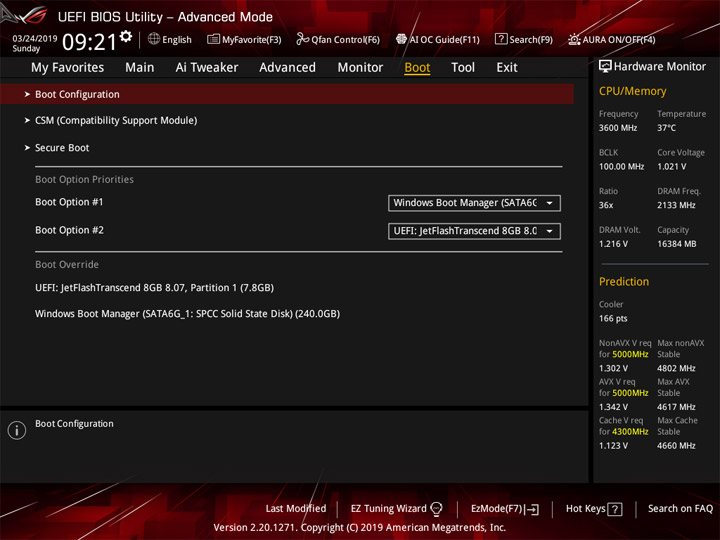Expand CSM (Compatibility Support Module) arrow
The width and height of the screenshot is (720, 540).
27,120
